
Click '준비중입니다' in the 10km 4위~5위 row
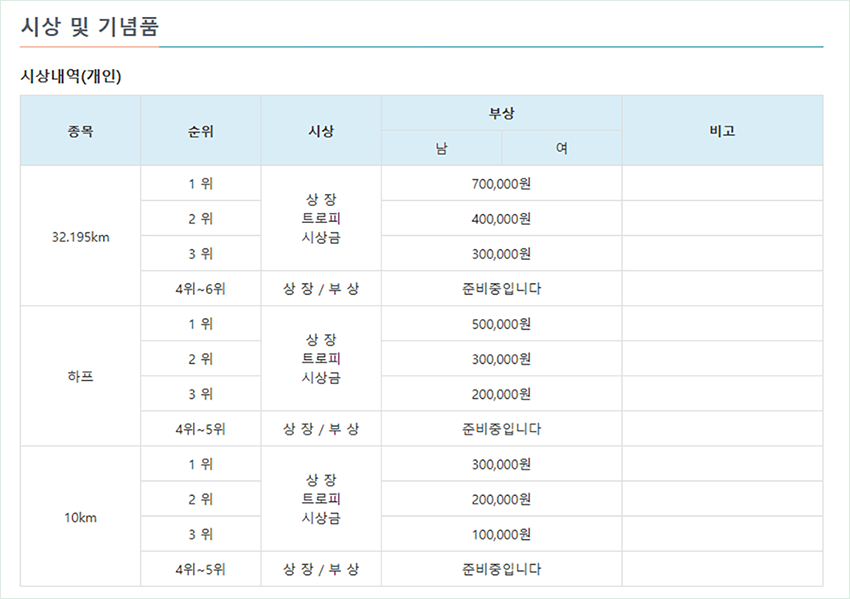[x=501, y=569]
